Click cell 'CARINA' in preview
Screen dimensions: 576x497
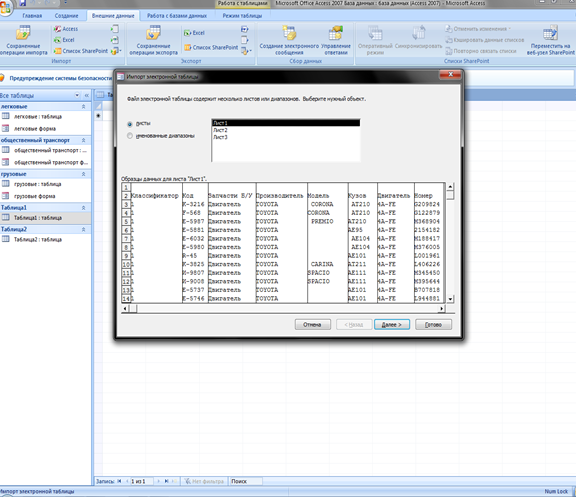pyautogui.click(x=322, y=264)
